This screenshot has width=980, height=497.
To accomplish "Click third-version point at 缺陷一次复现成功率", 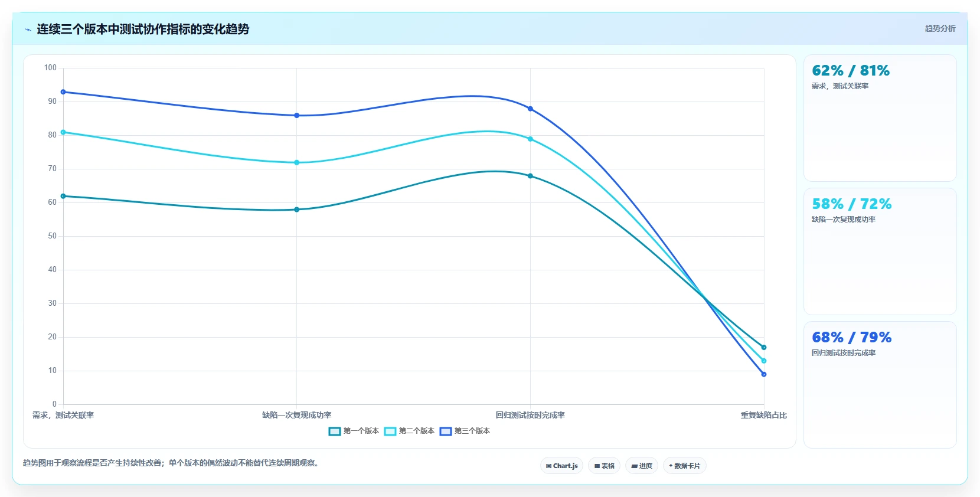I will click(297, 116).
